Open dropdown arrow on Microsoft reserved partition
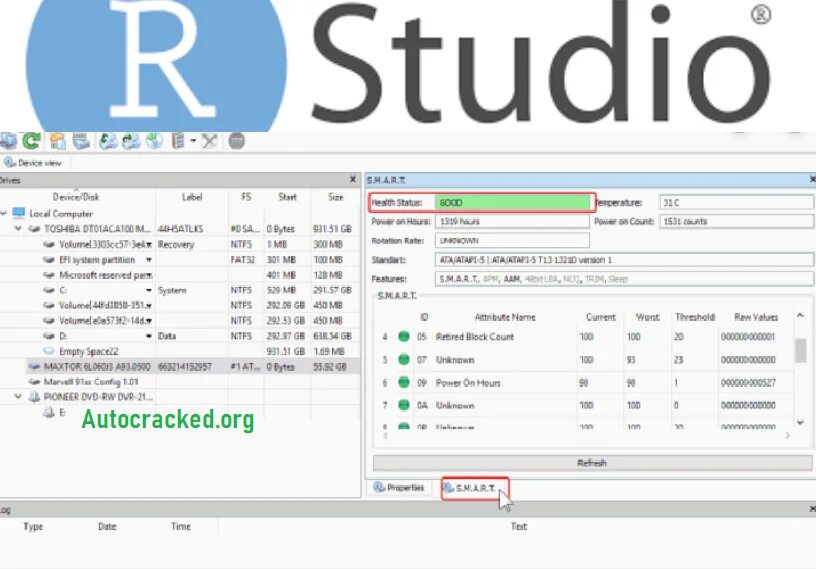Viewport: 816px width, 569px height. click(149, 275)
